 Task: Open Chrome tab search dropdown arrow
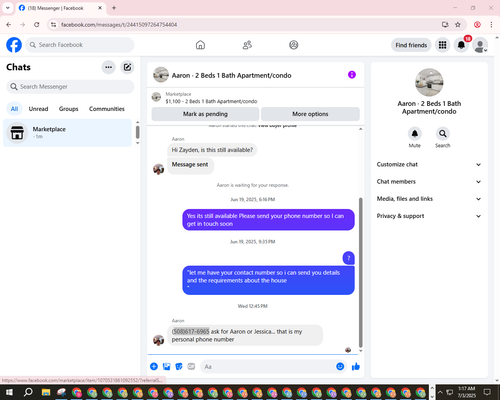(x=8, y=8)
